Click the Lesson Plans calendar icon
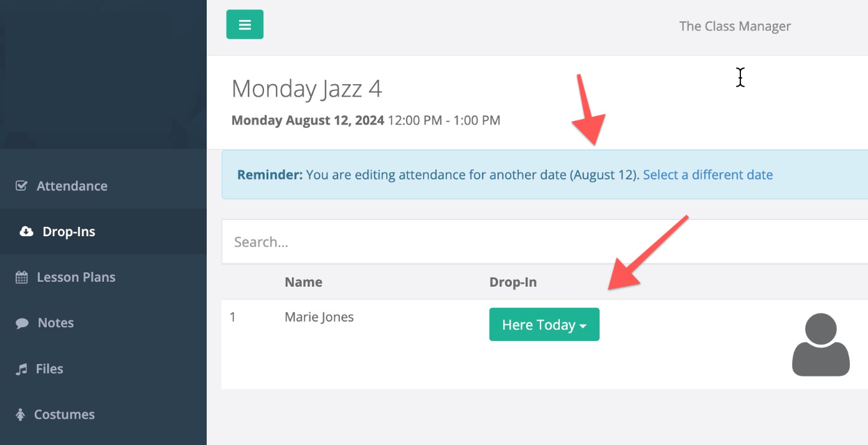 (22, 277)
